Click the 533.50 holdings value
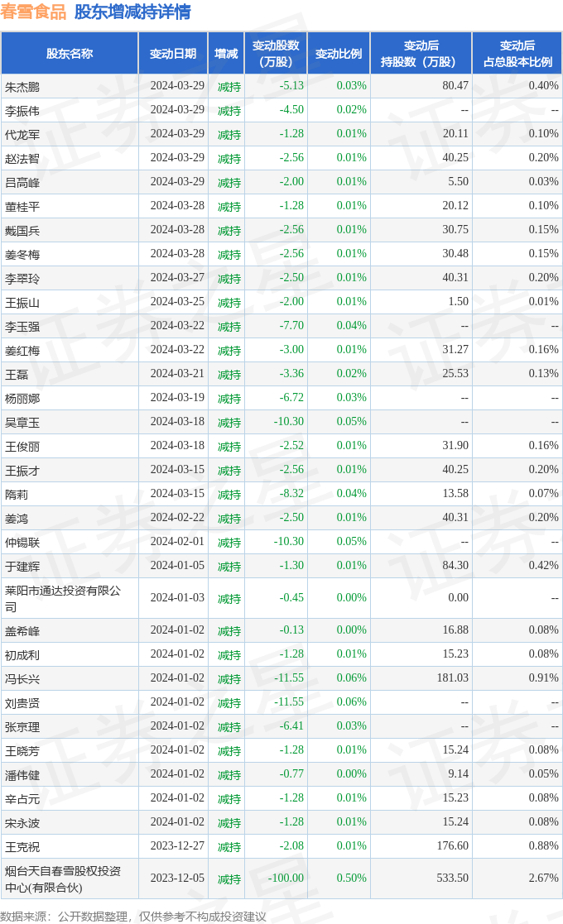 (453, 878)
